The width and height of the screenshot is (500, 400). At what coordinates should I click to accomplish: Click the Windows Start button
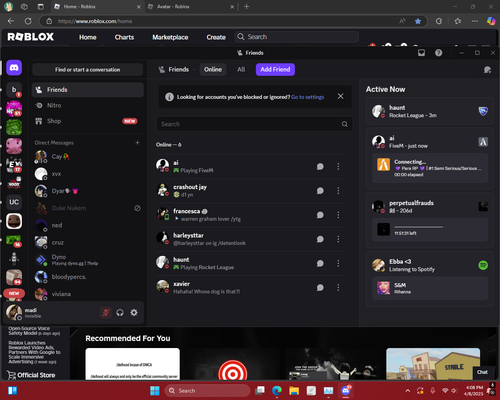pyautogui.click(x=155, y=390)
